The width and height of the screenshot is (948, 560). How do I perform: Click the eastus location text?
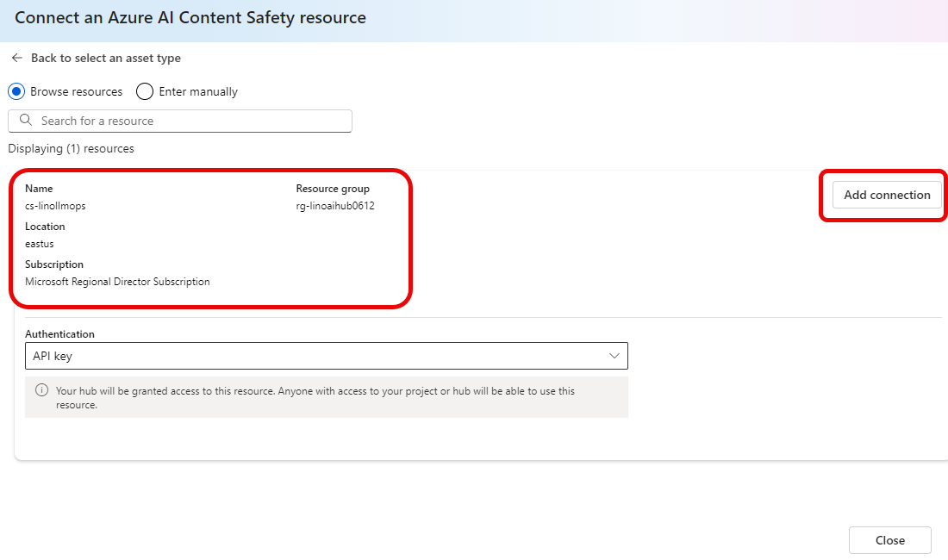[x=41, y=244]
